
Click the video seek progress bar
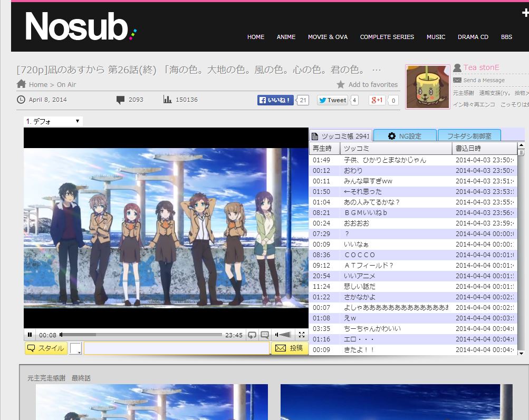click(142, 335)
